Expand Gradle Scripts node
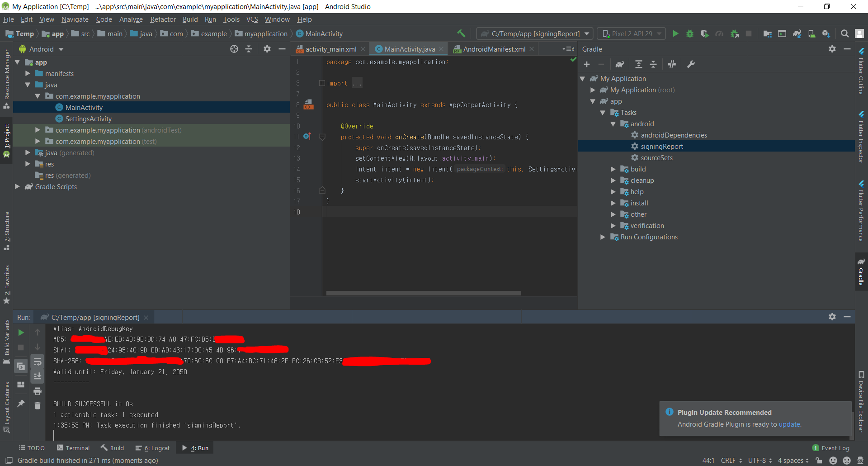 [17, 186]
